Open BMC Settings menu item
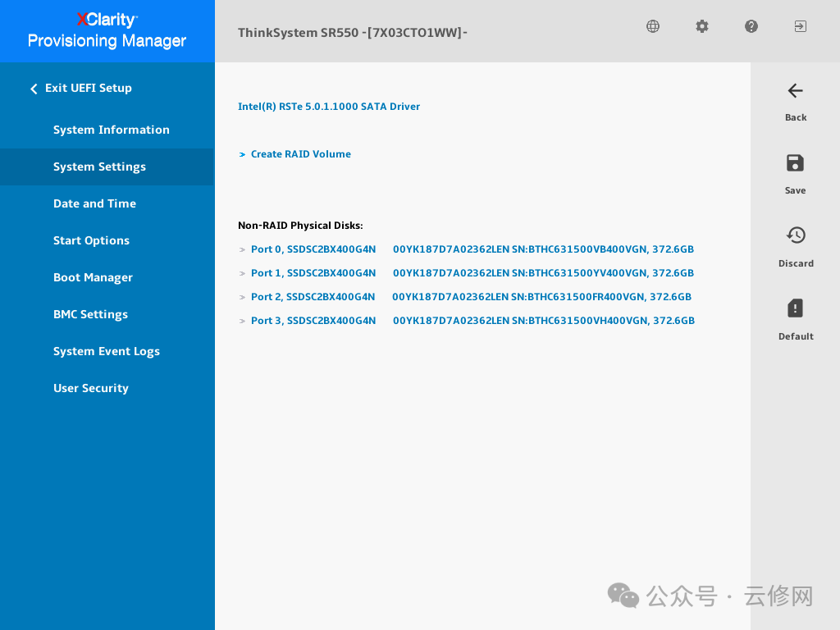This screenshot has width=840, height=630. click(90, 314)
